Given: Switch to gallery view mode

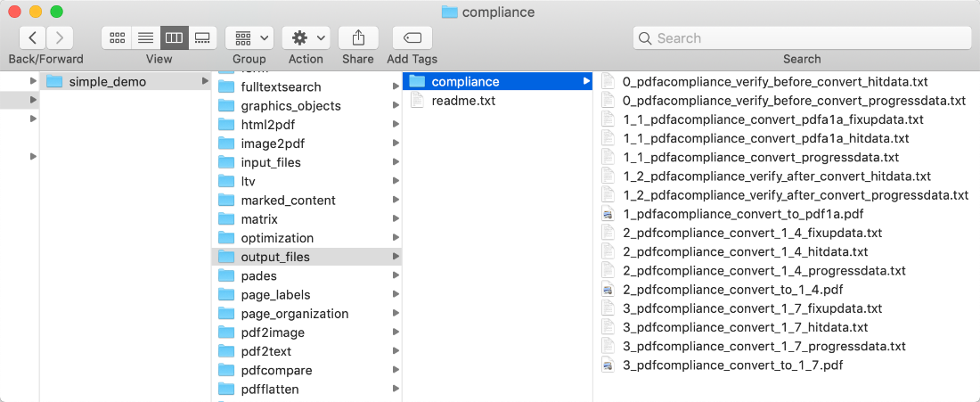Looking at the screenshot, I should 202,37.
